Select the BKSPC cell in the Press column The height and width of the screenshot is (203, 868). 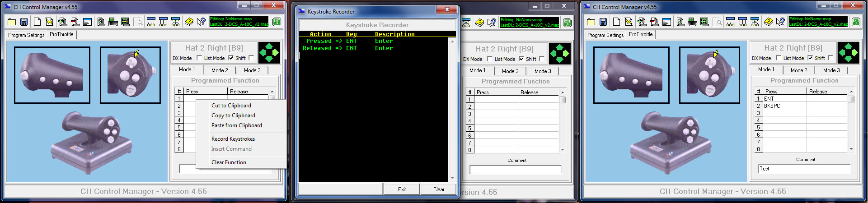(x=785, y=106)
